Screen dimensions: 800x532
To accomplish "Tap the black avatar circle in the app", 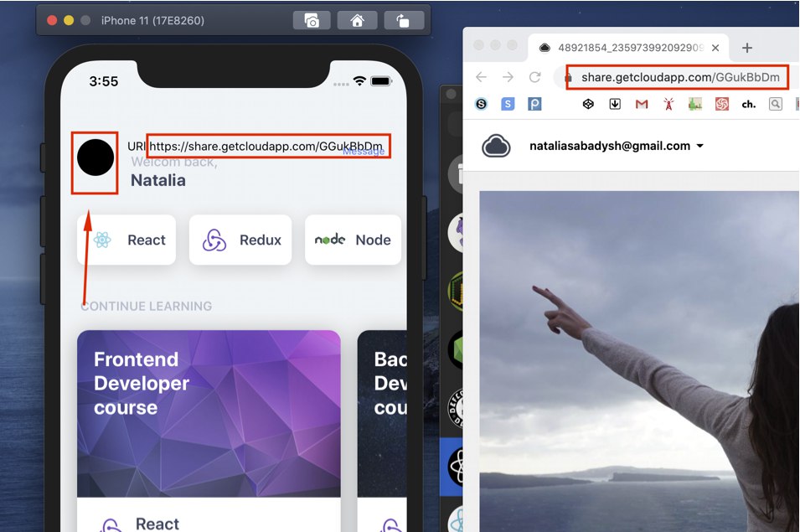I will pos(95,158).
